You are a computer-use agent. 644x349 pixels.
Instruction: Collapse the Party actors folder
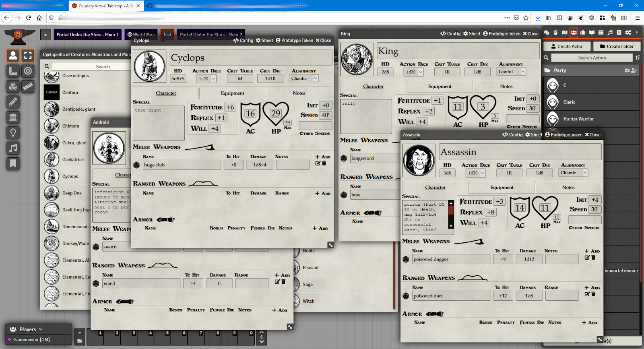tap(559, 70)
